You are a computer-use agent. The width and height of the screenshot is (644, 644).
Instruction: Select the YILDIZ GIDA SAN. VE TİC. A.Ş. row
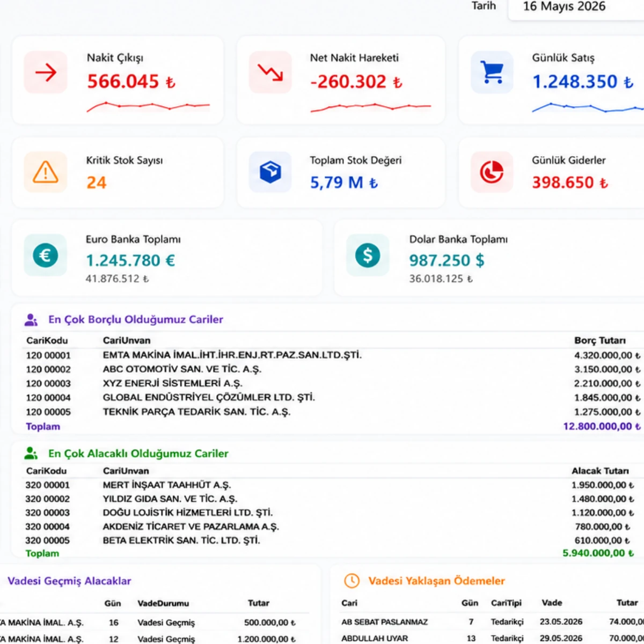(x=330, y=499)
